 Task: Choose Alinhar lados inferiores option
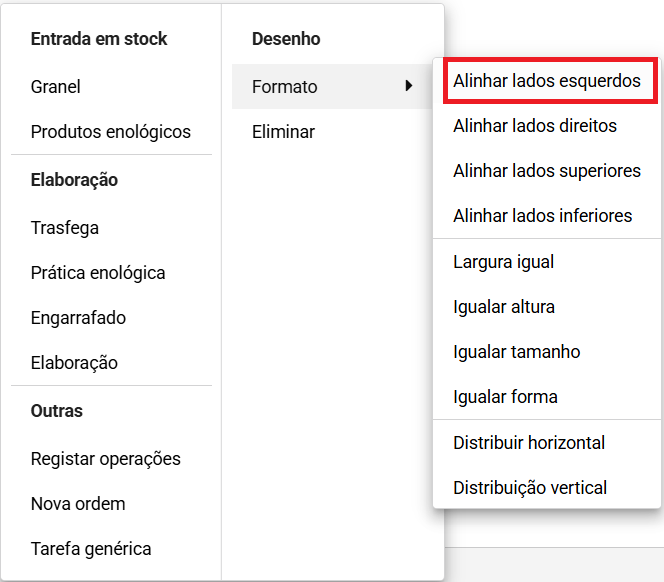click(x=547, y=216)
